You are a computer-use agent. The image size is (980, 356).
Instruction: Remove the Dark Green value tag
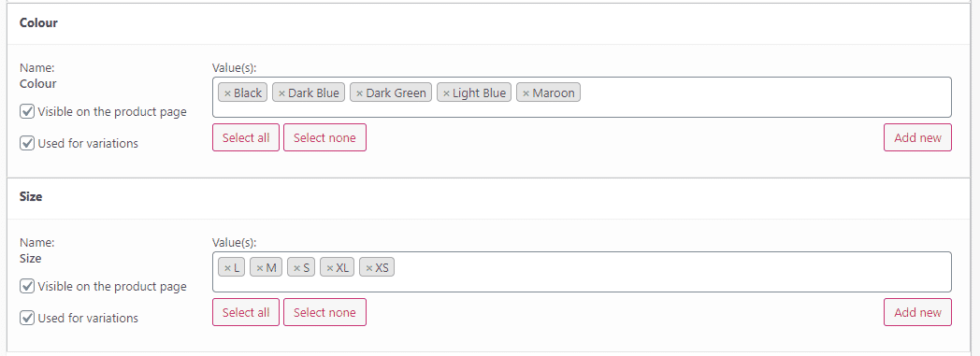pos(359,93)
